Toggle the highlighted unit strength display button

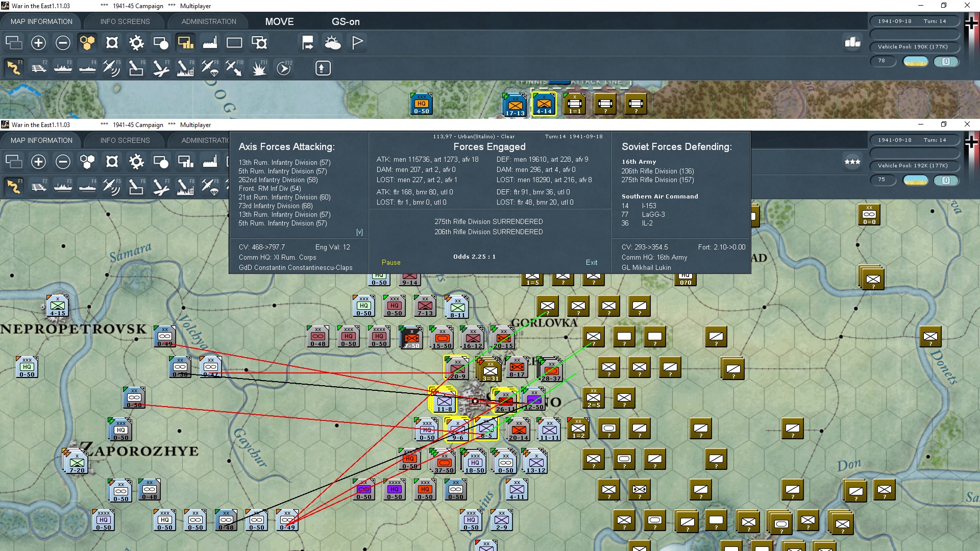click(x=185, y=43)
